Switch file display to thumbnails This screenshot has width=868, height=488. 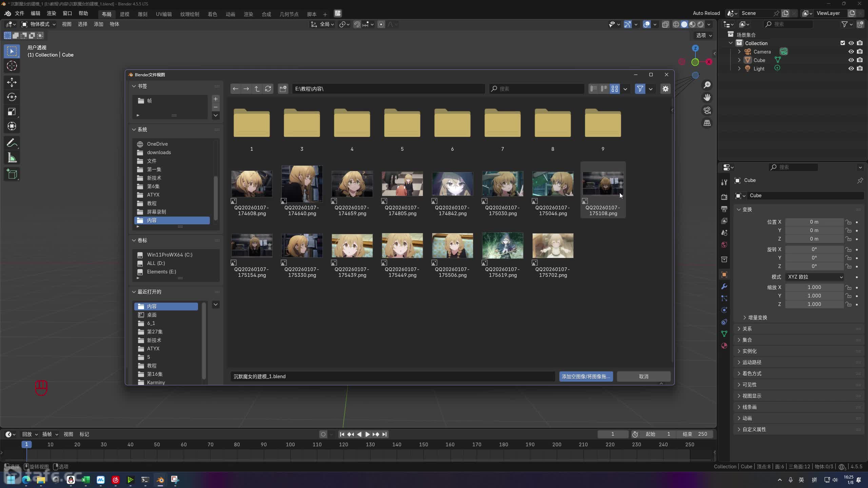(614, 89)
